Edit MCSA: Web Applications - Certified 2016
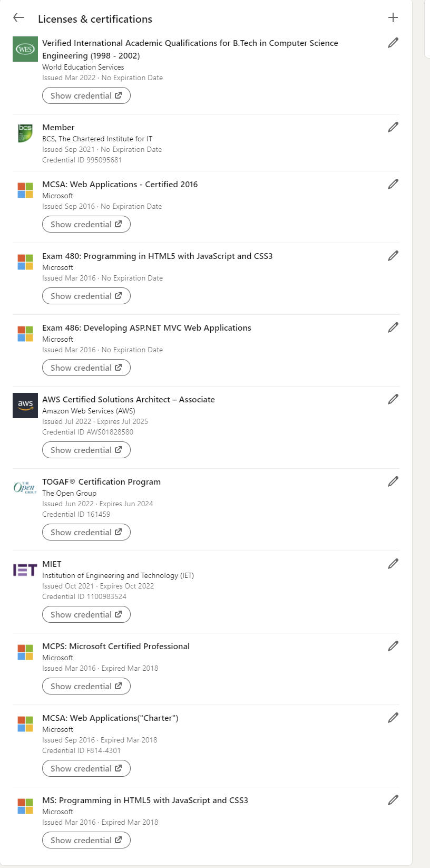This screenshot has width=430, height=868. tap(393, 184)
